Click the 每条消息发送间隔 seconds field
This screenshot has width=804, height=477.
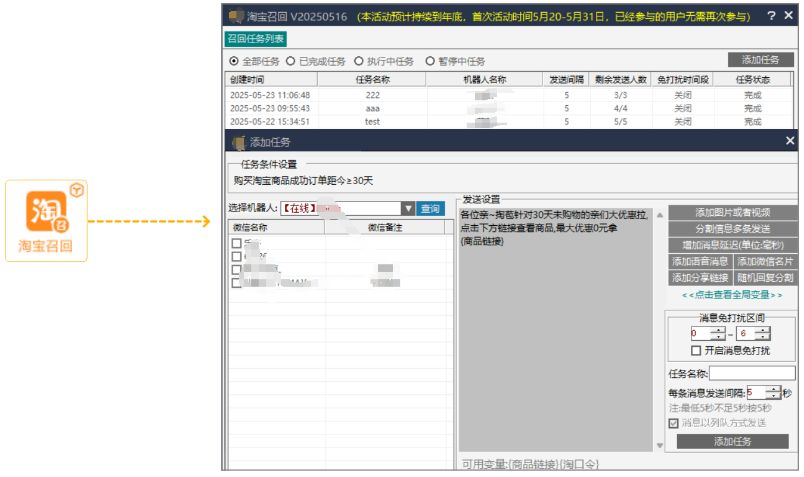click(x=756, y=393)
